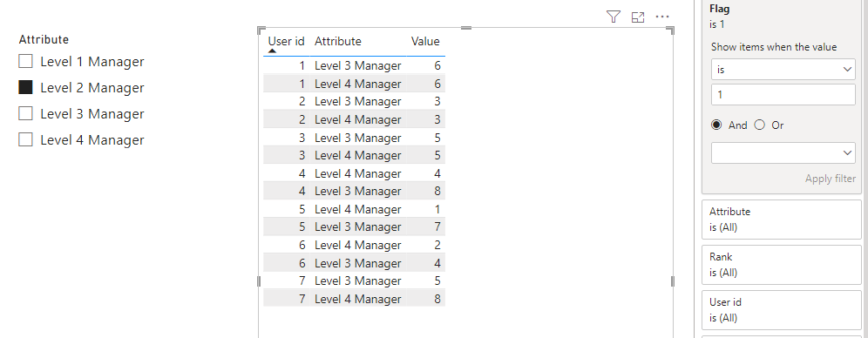Select the And radio button
868x338 pixels.
point(717,125)
